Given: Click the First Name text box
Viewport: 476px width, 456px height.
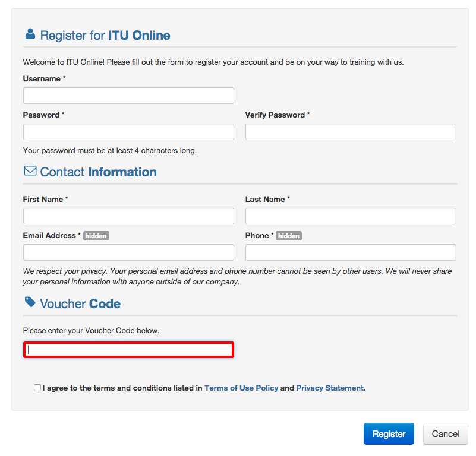Looking at the screenshot, I should [128, 216].
